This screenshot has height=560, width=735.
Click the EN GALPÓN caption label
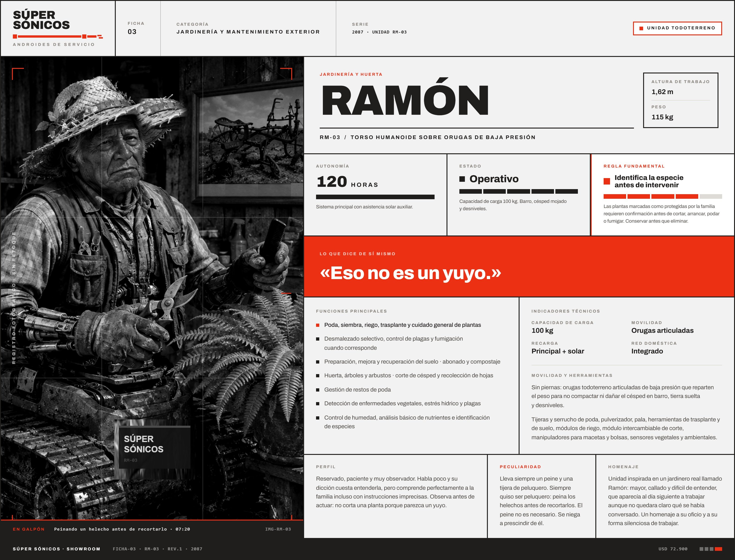click(29, 529)
